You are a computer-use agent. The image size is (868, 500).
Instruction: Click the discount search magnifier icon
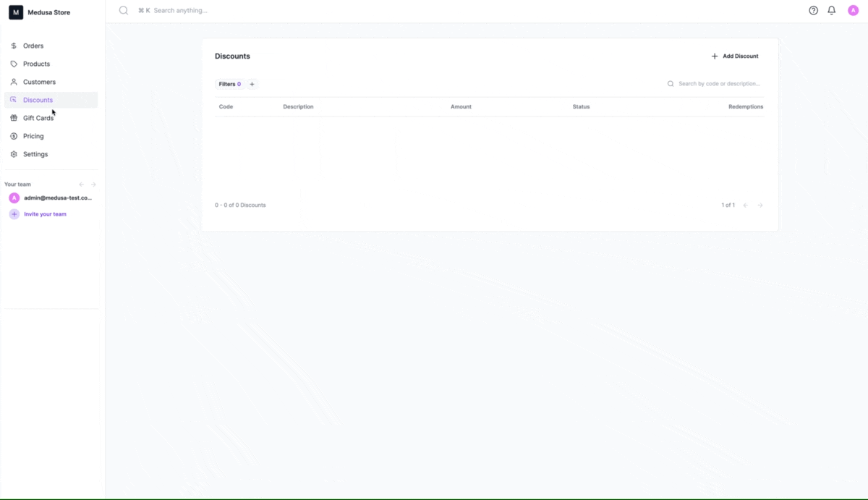[x=671, y=84]
